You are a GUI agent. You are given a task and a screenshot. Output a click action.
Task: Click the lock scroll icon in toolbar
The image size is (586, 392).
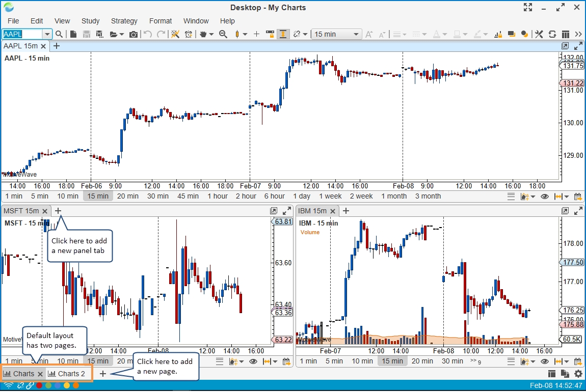(x=270, y=34)
